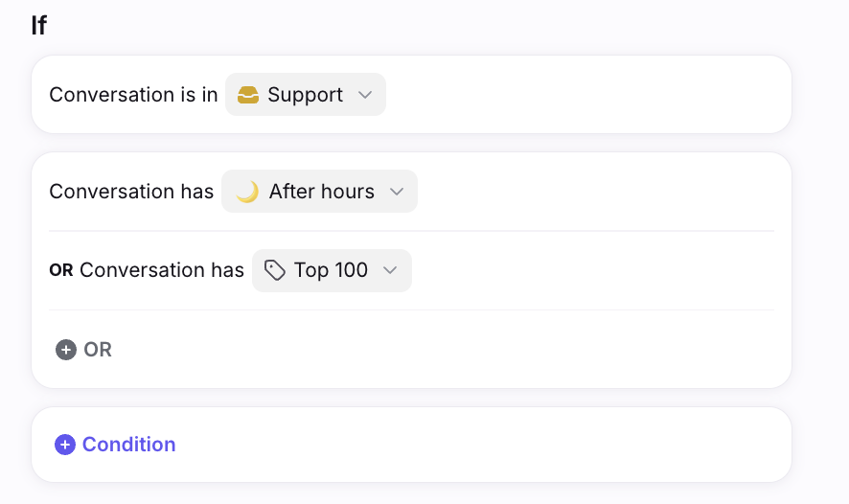Add another OR rule
The height and width of the screenshot is (504, 849).
(84, 350)
